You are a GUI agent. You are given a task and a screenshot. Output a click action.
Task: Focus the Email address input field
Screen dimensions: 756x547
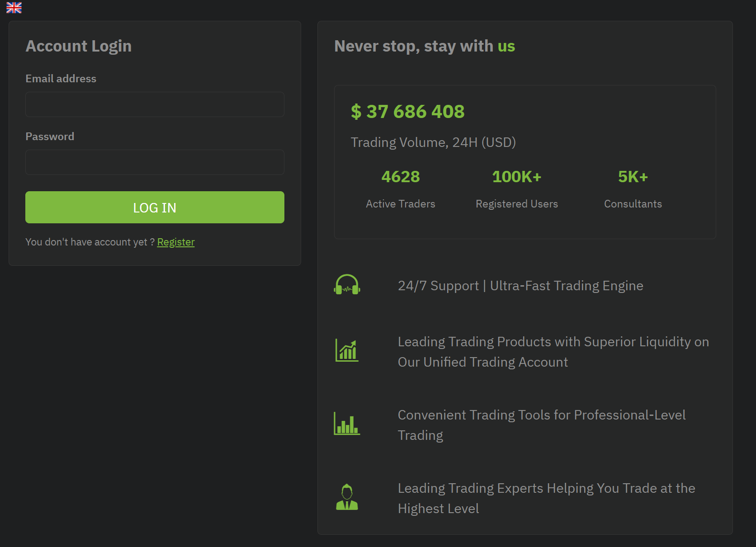(155, 104)
